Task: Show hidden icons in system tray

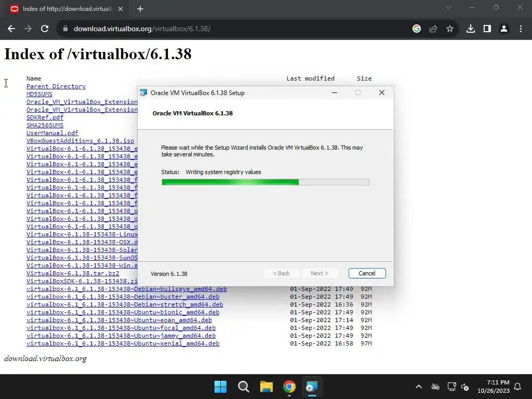Action: coord(419,387)
